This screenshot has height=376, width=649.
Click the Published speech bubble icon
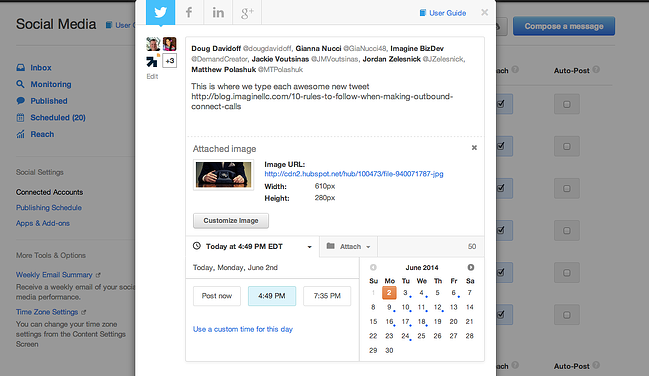[x=20, y=101]
